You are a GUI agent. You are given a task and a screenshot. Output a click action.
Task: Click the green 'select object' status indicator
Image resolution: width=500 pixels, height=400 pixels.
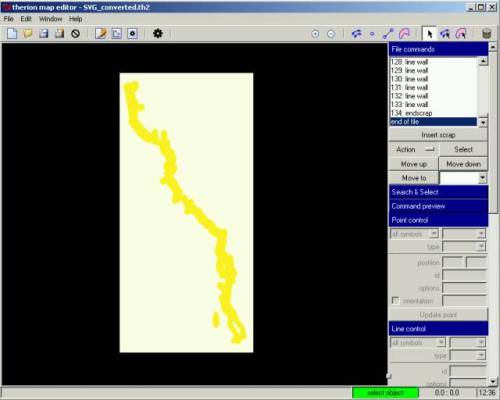(386, 393)
